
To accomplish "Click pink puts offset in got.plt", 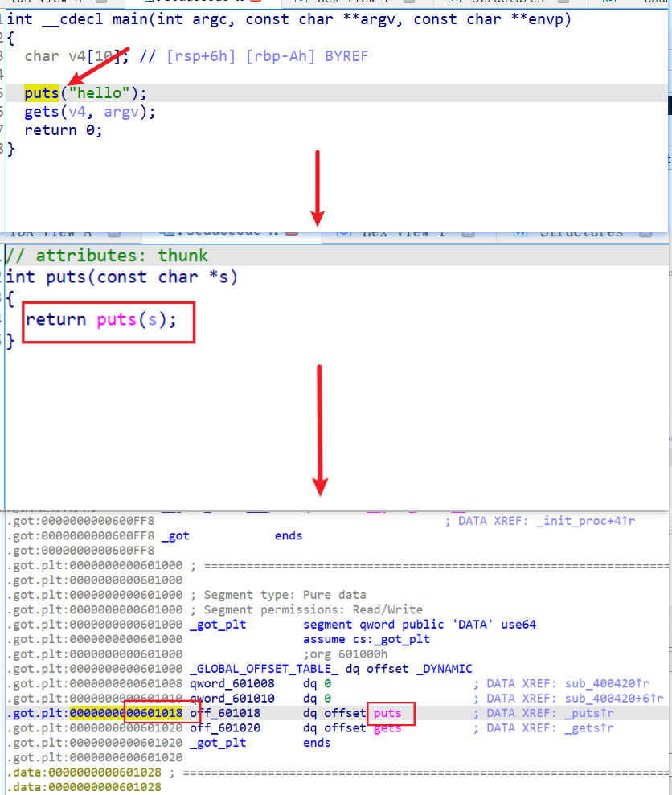I will (x=387, y=713).
